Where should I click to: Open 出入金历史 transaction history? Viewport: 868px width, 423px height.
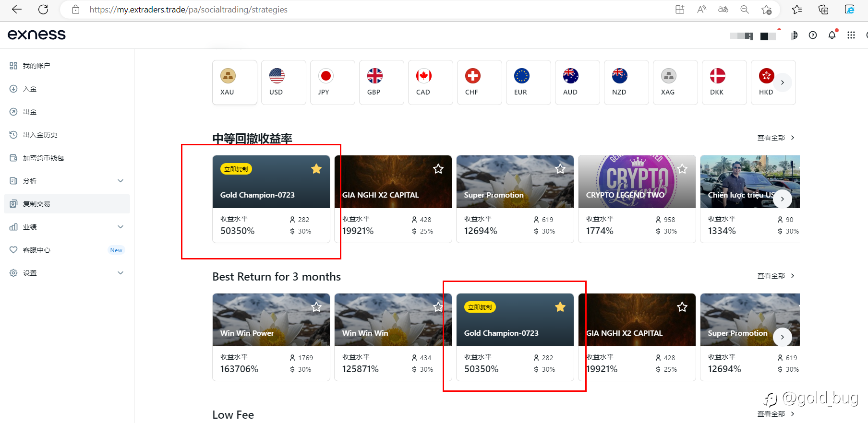[67, 135]
